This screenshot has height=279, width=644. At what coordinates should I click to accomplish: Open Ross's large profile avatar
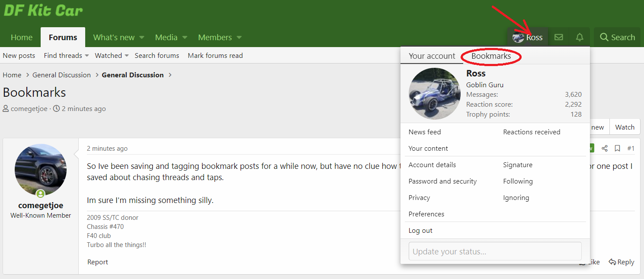click(x=435, y=94)
